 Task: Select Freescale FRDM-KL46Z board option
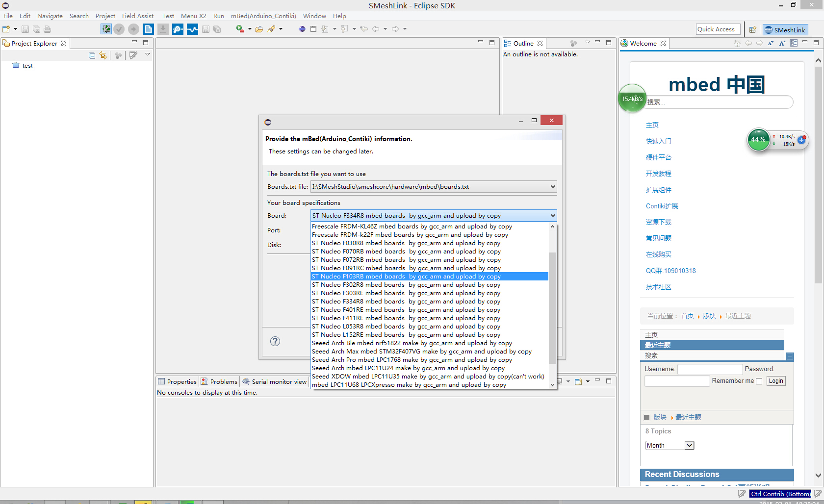(x=430, y=227)
